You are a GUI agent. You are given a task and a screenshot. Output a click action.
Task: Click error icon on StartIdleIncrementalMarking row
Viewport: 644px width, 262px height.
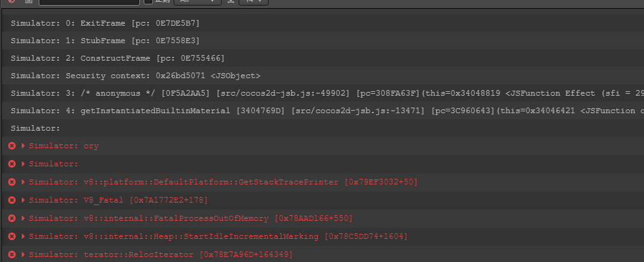coord(12,236)
